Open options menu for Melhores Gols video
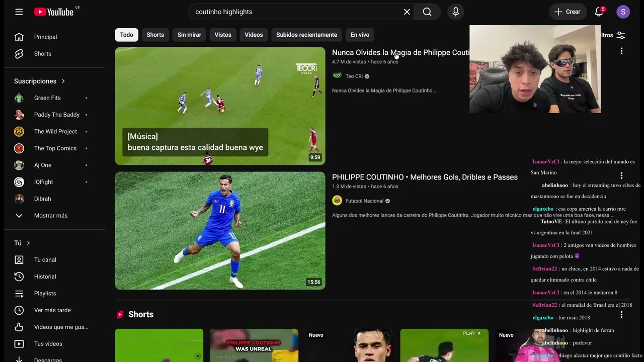 [x=621, y=176]
